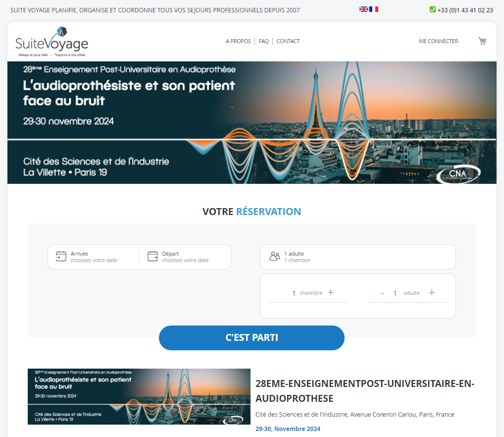Screen dimensions: 504x437
Task: Switch language with the UK flag icon
Action: [363, 9]
